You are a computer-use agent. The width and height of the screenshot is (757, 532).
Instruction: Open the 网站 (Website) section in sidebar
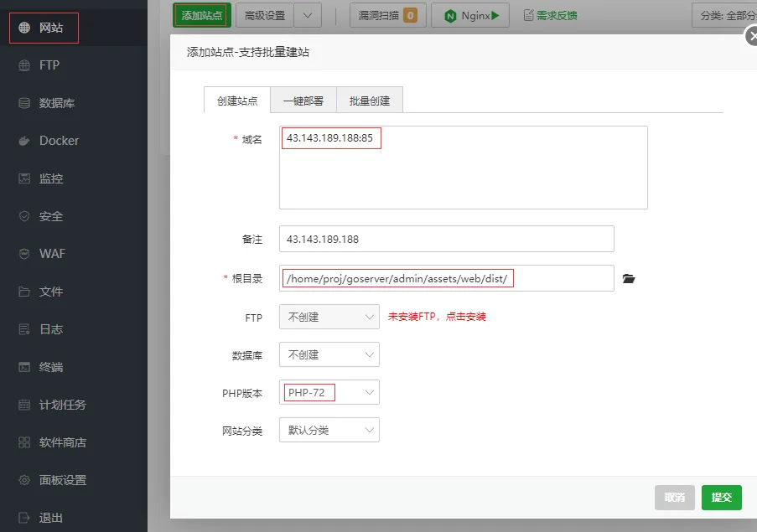pyautogui.click(x=44, y=27)
